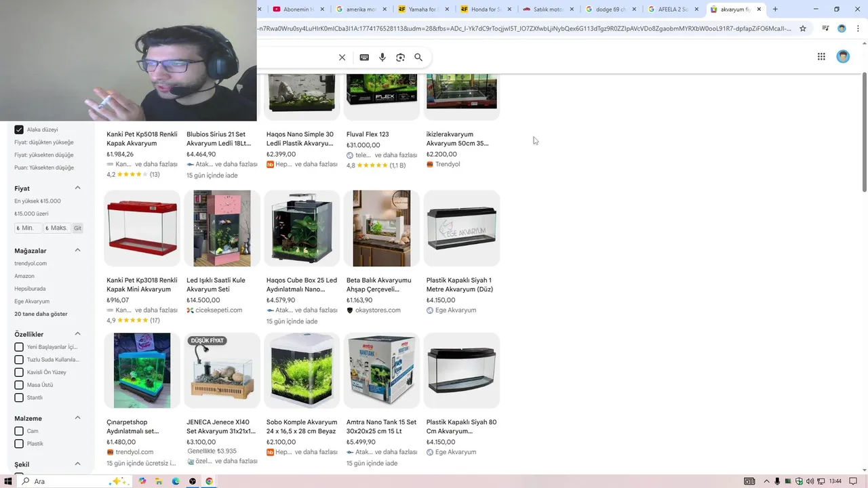Enable the Masa Üstü filter
This screenshot has height=488, width=868.
pyautogui.click(x=19, y=385)
